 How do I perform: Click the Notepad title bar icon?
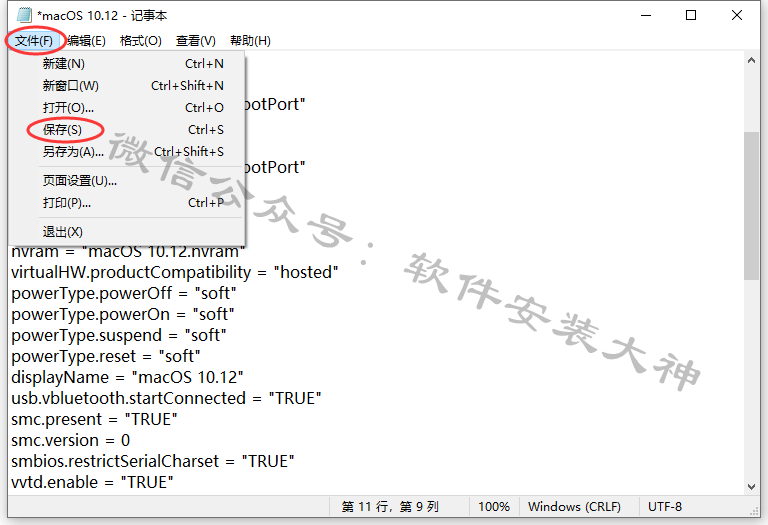(x=24, y=15)
